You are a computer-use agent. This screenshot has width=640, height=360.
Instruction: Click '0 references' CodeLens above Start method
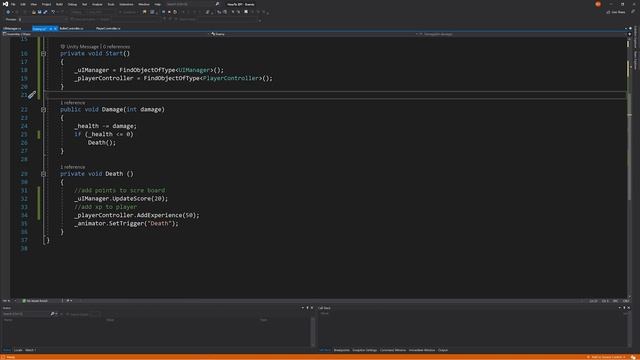point(116,47)
